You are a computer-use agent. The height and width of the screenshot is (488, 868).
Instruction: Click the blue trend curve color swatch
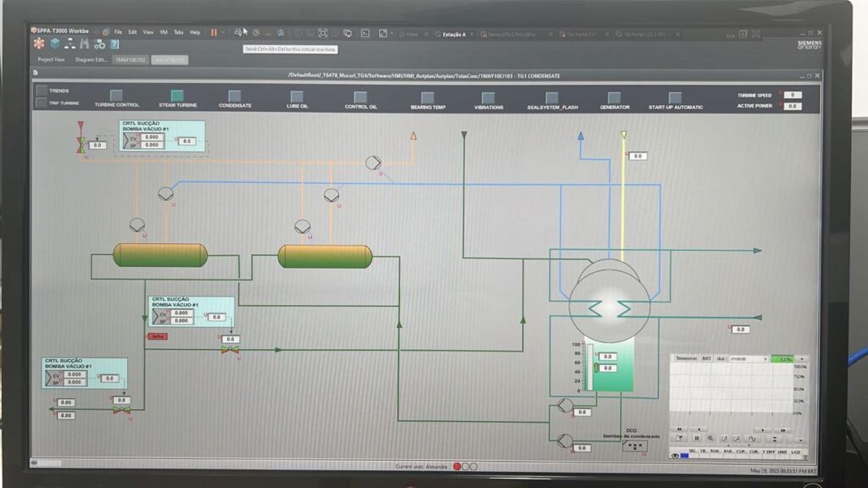click(x=685, y=456)
